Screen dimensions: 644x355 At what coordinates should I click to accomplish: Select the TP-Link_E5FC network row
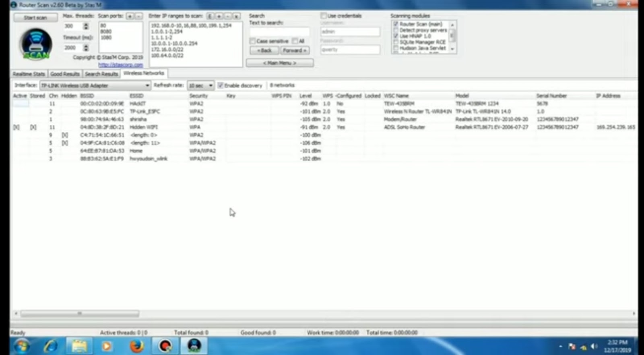click(x=324, y=112)
